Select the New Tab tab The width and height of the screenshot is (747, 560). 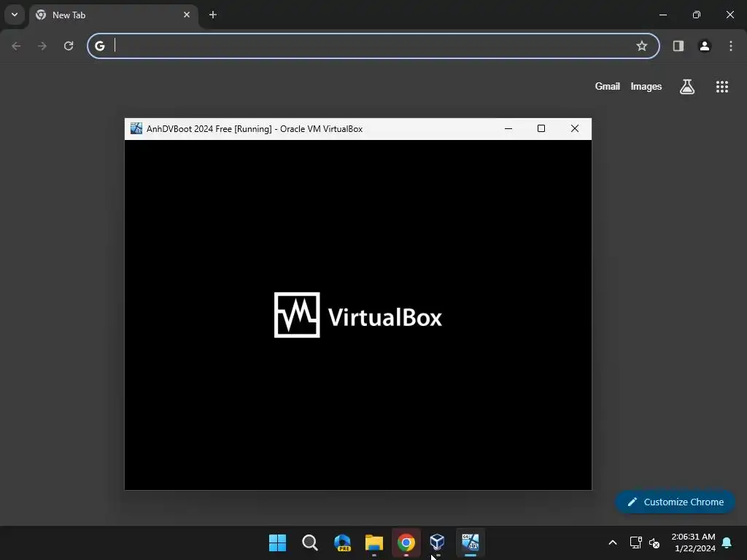[x=115, y=15]
